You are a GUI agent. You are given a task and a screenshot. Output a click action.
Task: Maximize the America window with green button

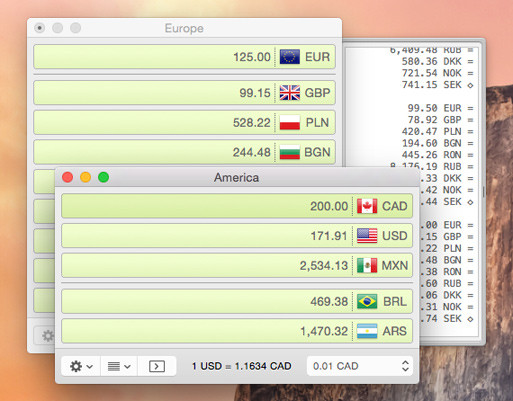(x=103, y=177)
